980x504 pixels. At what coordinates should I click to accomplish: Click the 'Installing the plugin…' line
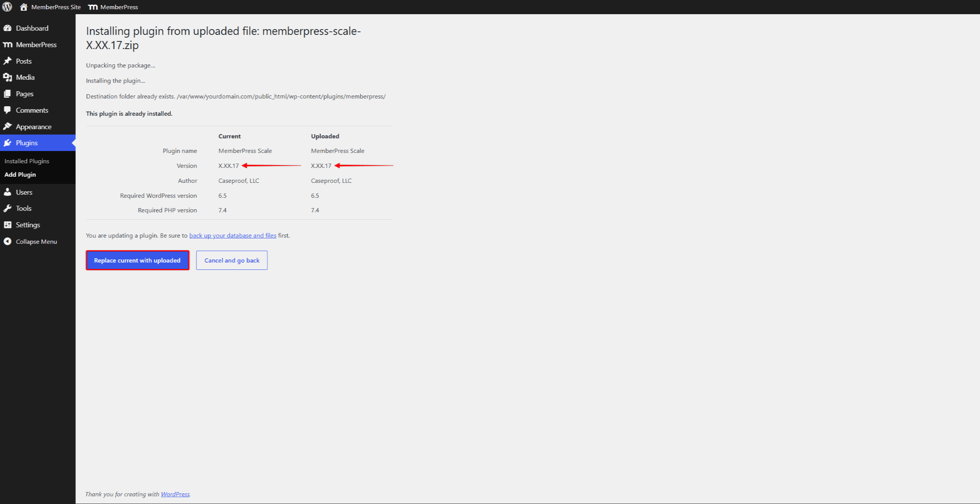pos(115,80)
